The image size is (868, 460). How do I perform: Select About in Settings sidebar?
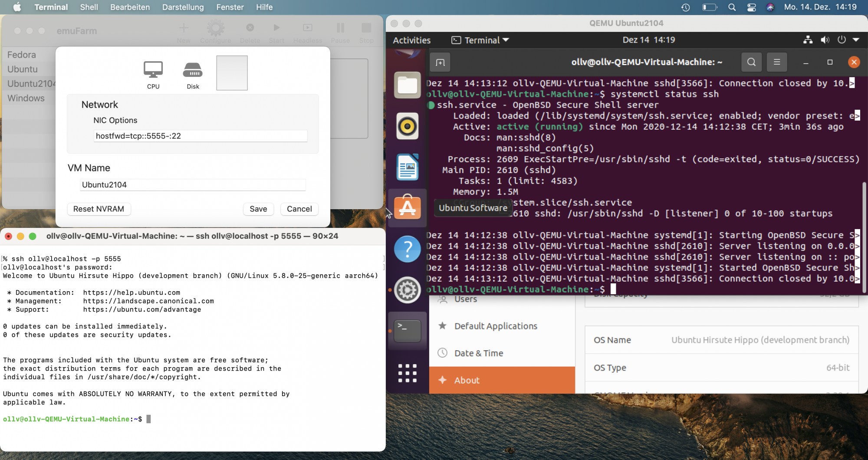coord(502,380)
